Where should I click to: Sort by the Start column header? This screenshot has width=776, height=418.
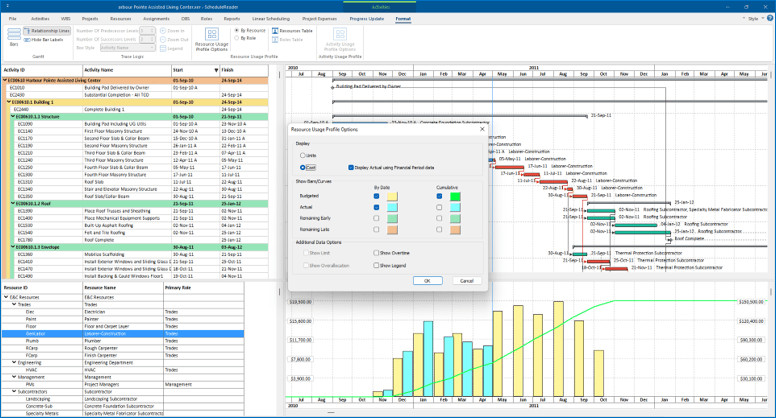[x=195, y=70]
